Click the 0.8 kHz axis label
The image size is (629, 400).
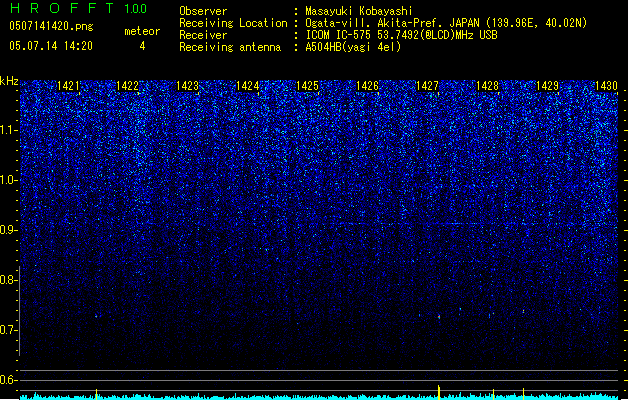[8, 280]
